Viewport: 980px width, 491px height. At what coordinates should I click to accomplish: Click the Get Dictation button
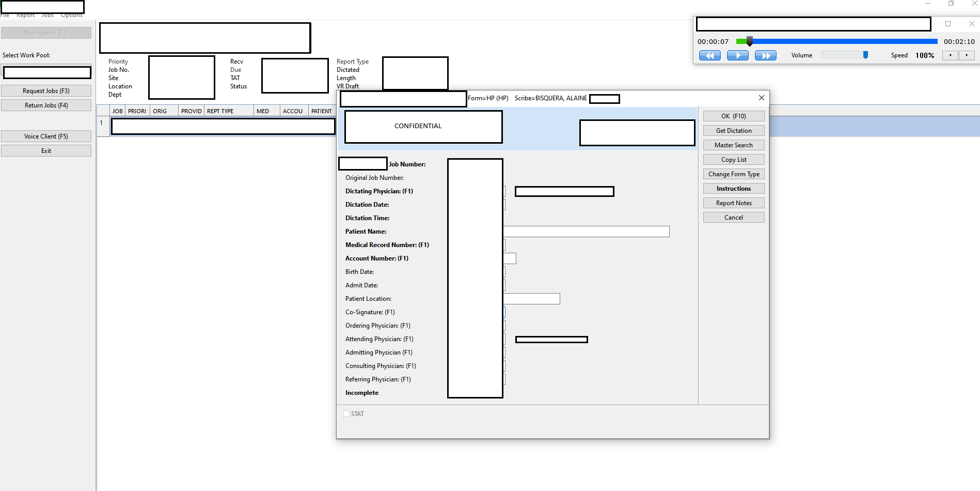[x=734, y=131]
